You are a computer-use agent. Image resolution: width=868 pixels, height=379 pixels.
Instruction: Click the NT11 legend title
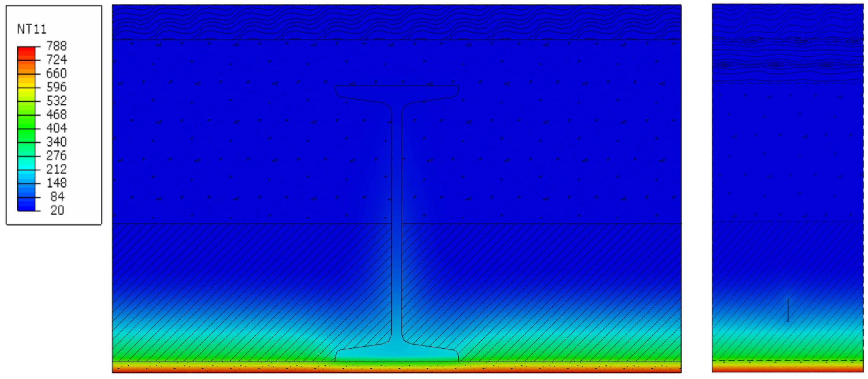click(x=32, y=29)
